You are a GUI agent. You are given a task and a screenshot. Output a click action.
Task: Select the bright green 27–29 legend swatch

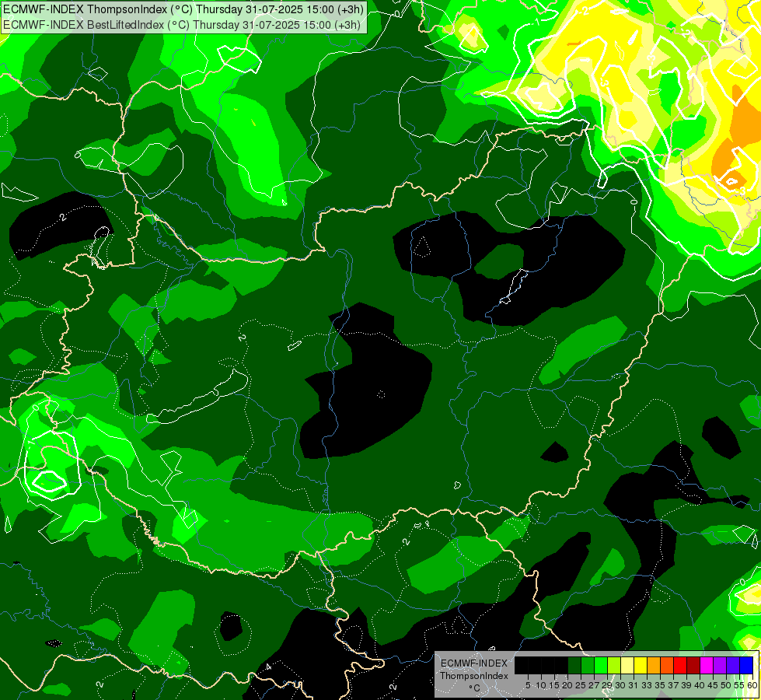click(601, 665)
